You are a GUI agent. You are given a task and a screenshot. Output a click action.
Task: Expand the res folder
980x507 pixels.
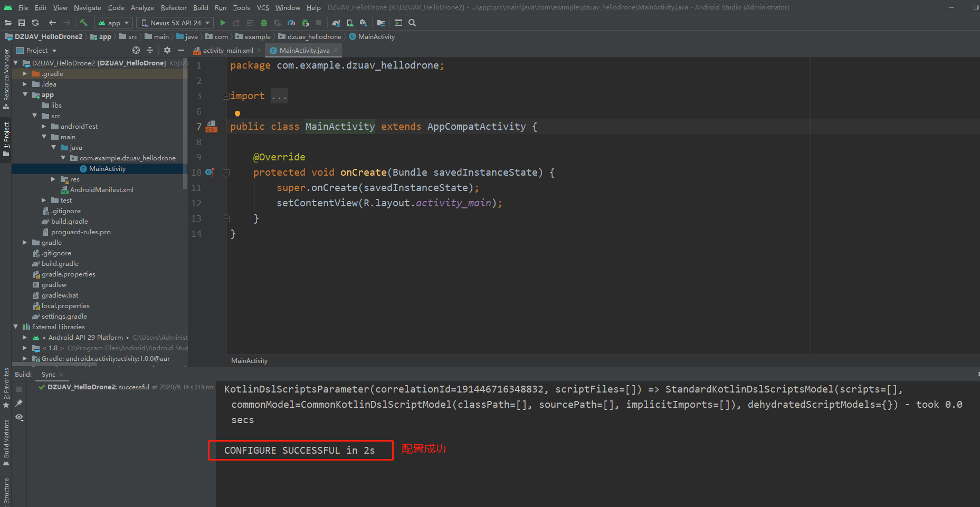point(53,179)
